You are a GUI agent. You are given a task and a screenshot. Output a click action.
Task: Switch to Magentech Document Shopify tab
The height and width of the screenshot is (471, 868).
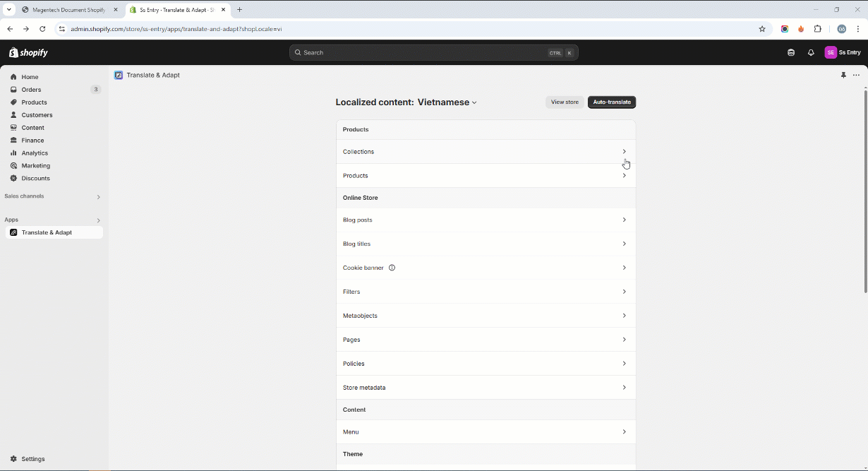[69, 10]
